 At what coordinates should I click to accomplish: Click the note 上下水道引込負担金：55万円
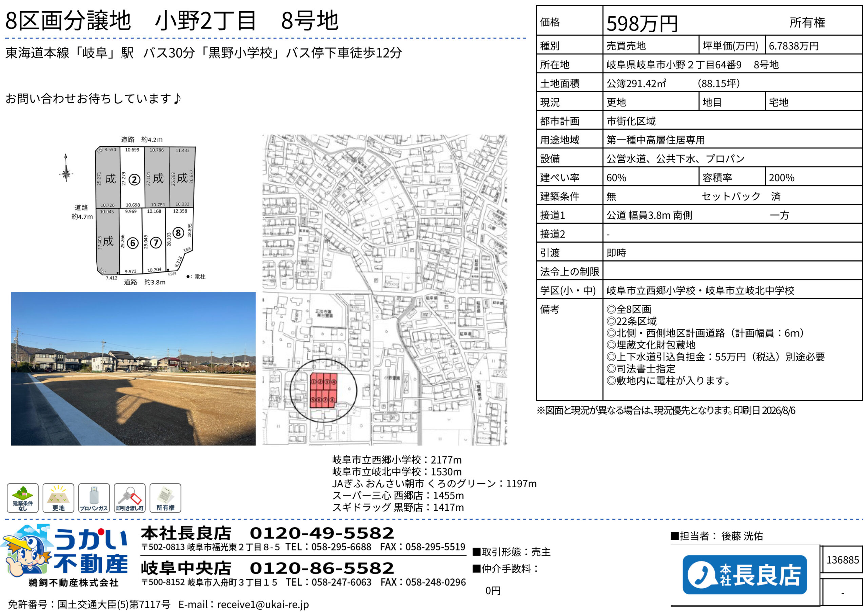point(715,356)
